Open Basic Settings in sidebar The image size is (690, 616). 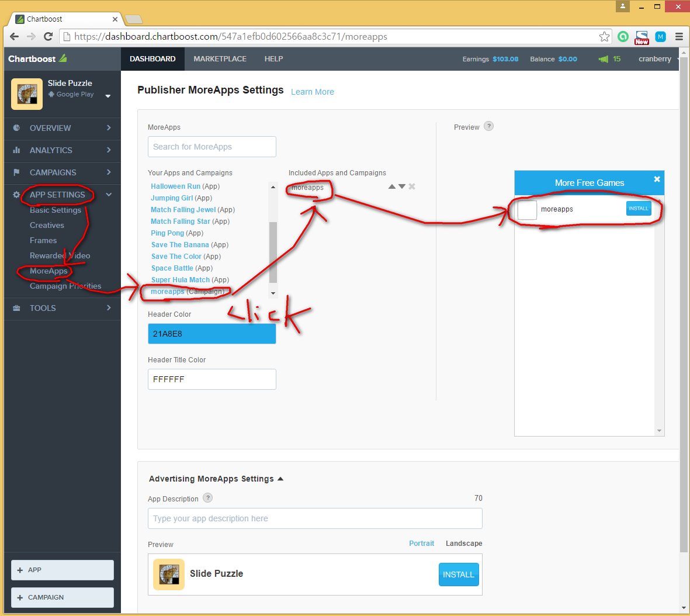click(x=56, y=210)
